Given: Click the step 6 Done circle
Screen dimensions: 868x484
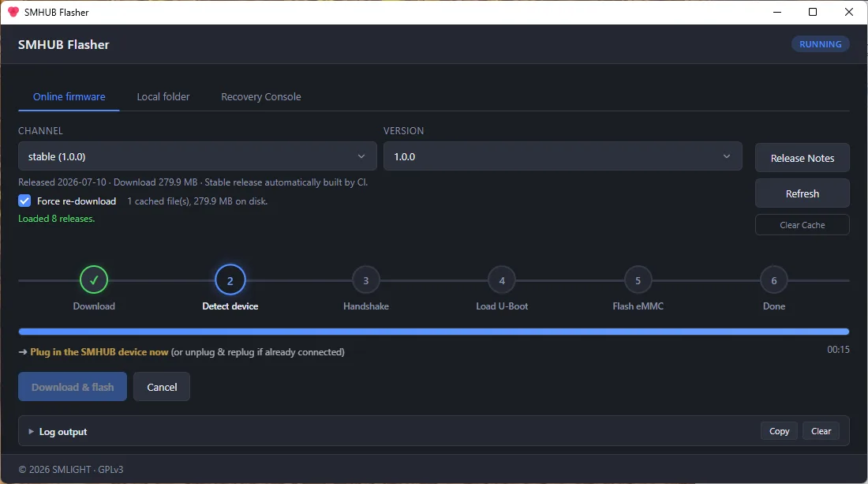Looking at the screenshot, I should 774,280.
